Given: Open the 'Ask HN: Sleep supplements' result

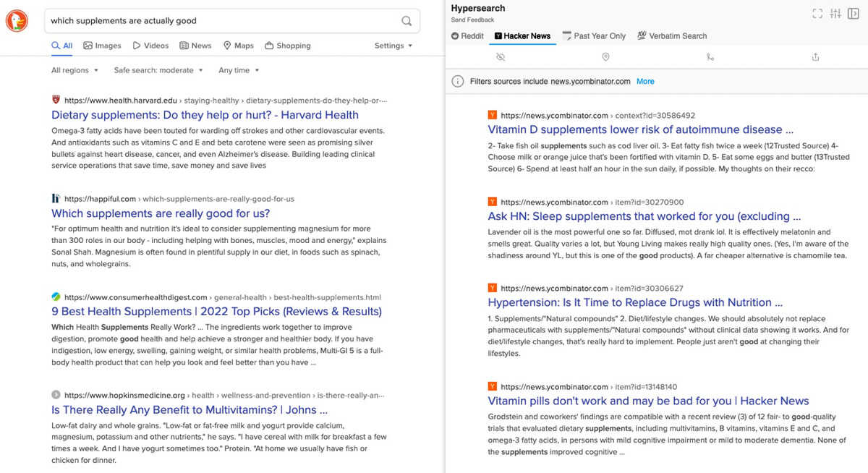Looking at the screenshot, I should coord(644,216).
